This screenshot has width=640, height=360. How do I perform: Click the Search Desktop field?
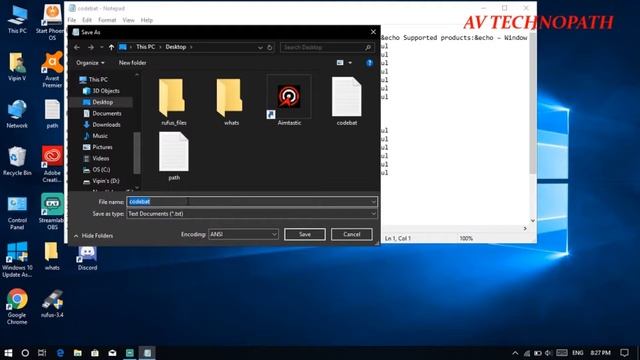click(x=327, y=47)
